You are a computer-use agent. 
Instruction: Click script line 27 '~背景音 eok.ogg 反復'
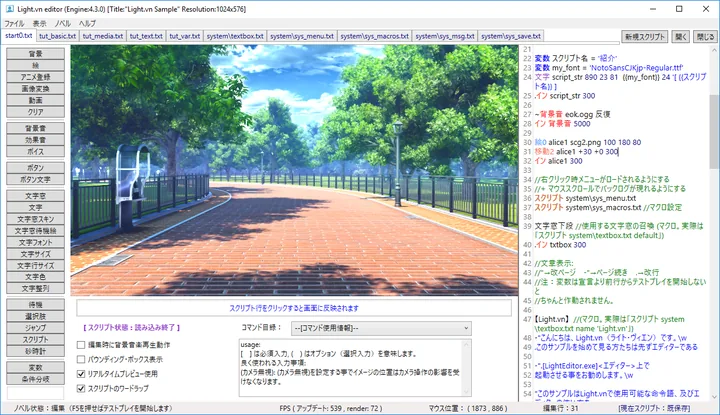pyautogui.click(x=572, y=114)
